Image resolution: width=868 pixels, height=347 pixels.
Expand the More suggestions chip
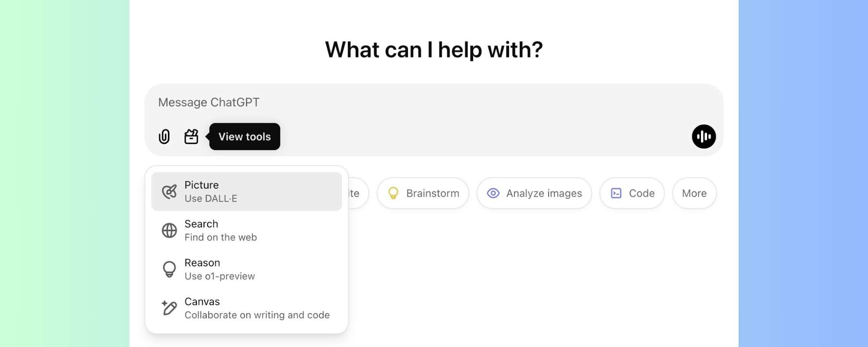[694, 193]
